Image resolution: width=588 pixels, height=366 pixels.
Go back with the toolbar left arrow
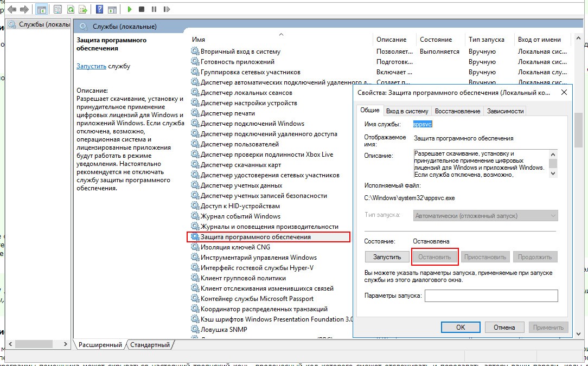coord(12,9)
